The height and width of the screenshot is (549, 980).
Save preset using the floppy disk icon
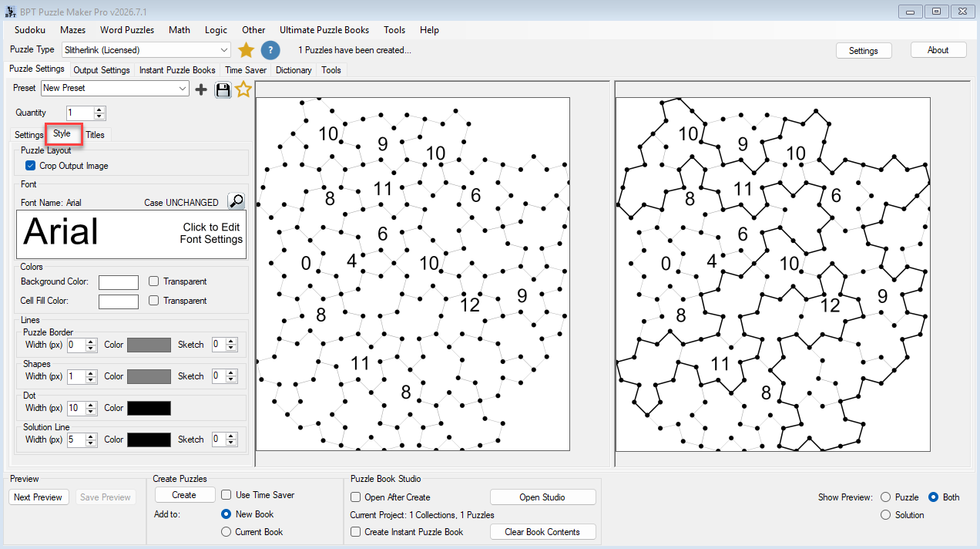coord(223,89)
